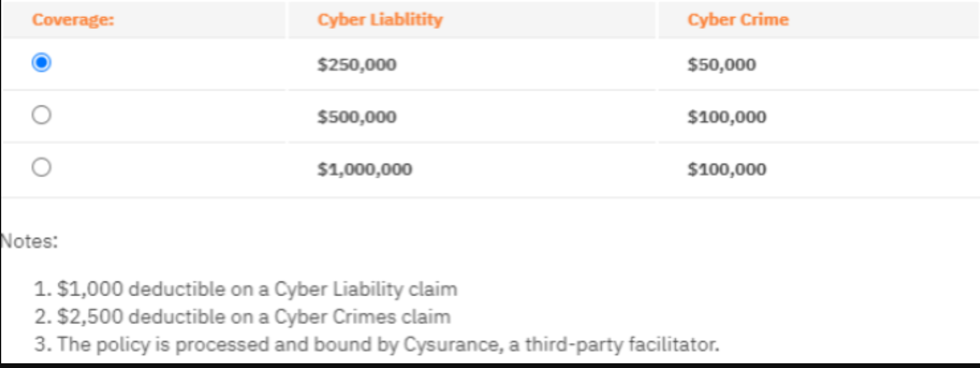Screen dimensions: 980x368
Task: Click the Coverage column header
Action: (x=73, y=20)
